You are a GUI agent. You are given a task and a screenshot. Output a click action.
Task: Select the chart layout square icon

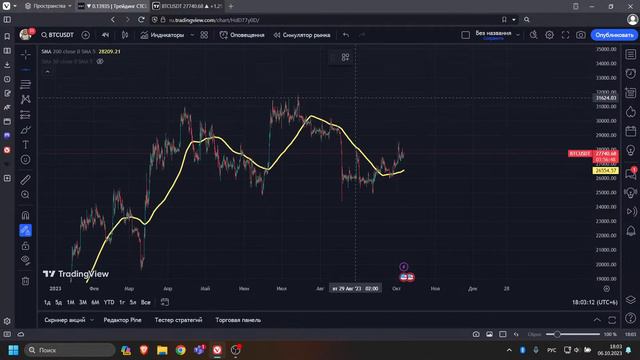pos(465,35)
